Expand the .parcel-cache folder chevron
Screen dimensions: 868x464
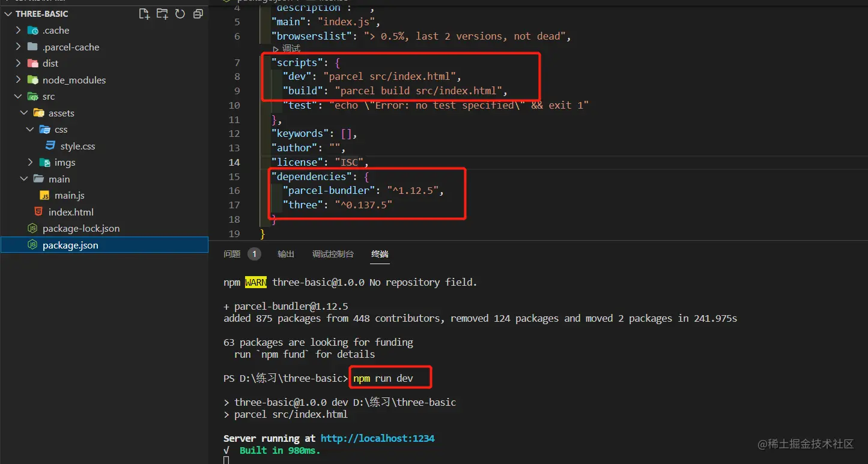click(x=18, y=47)
